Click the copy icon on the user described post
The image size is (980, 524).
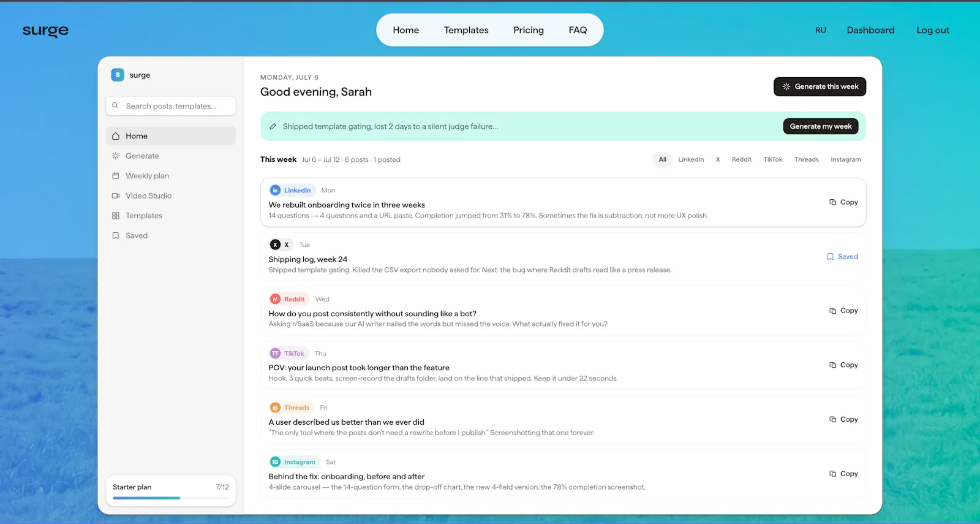click(x=833, y=419)
